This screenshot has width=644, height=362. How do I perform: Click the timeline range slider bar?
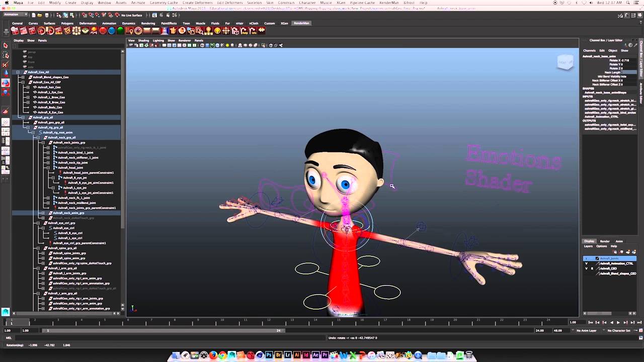point(163,330)
